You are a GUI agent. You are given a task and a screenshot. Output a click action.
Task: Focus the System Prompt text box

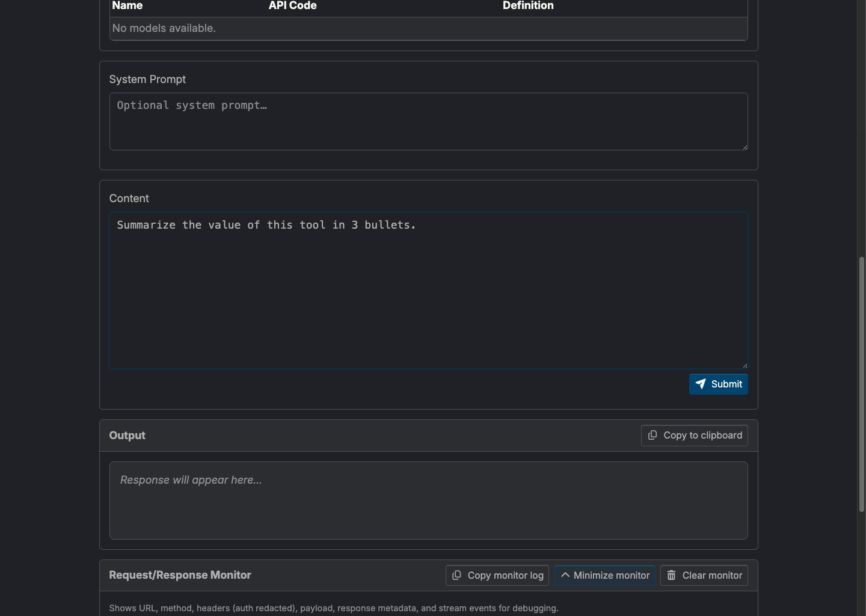tap(428, 121)
